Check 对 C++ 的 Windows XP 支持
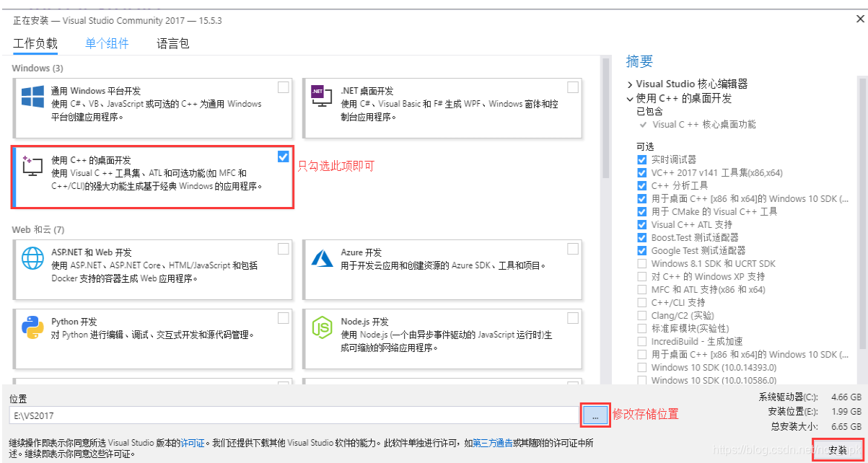 642,276
